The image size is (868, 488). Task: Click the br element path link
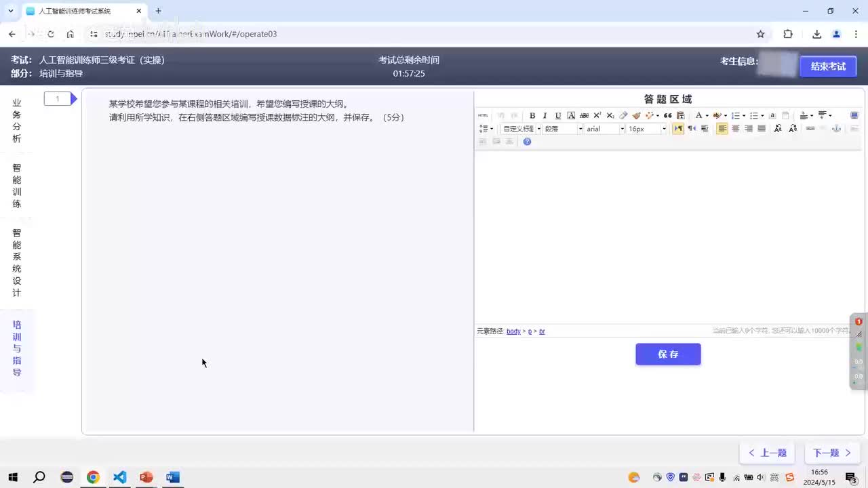[x=542, y=331]
